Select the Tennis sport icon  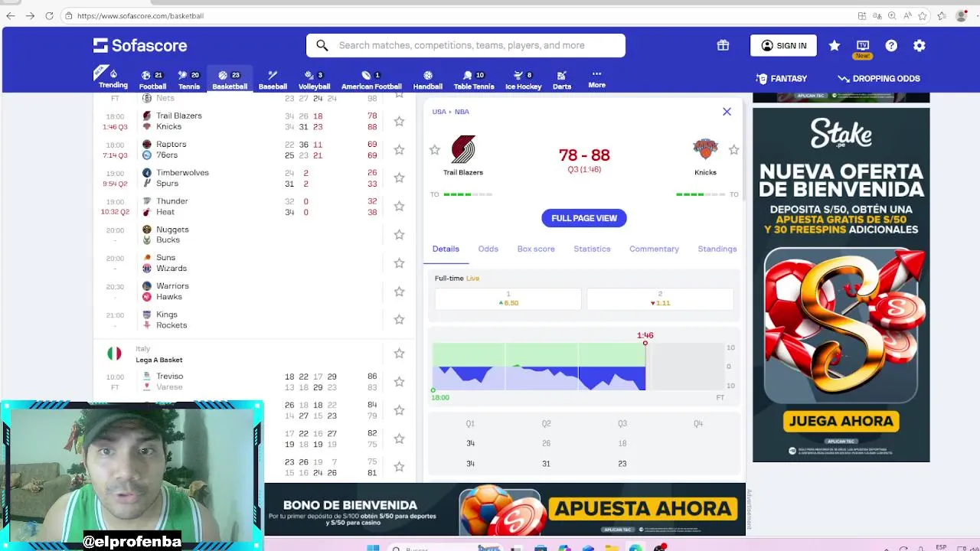pyautogui.click(x=189, y=80)
